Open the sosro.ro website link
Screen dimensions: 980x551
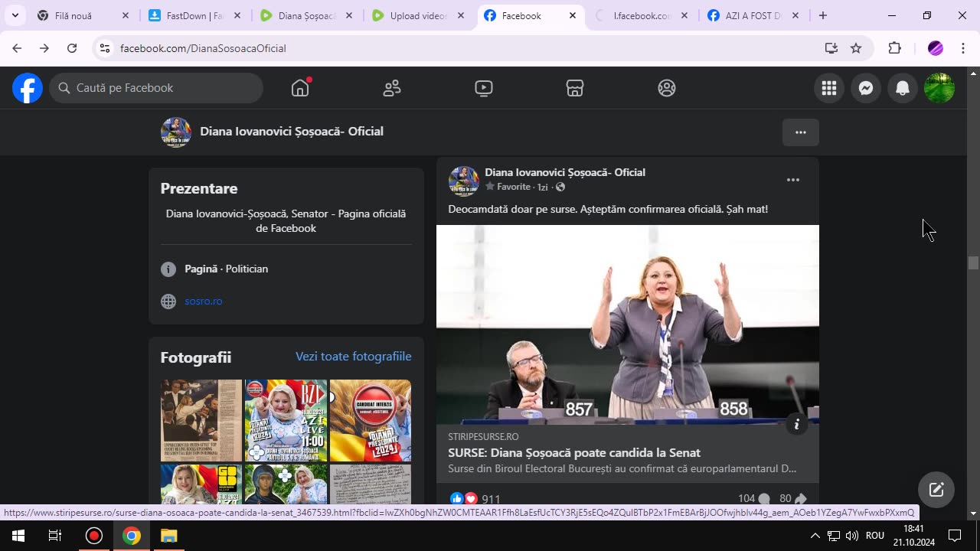(x=204, y=301)
